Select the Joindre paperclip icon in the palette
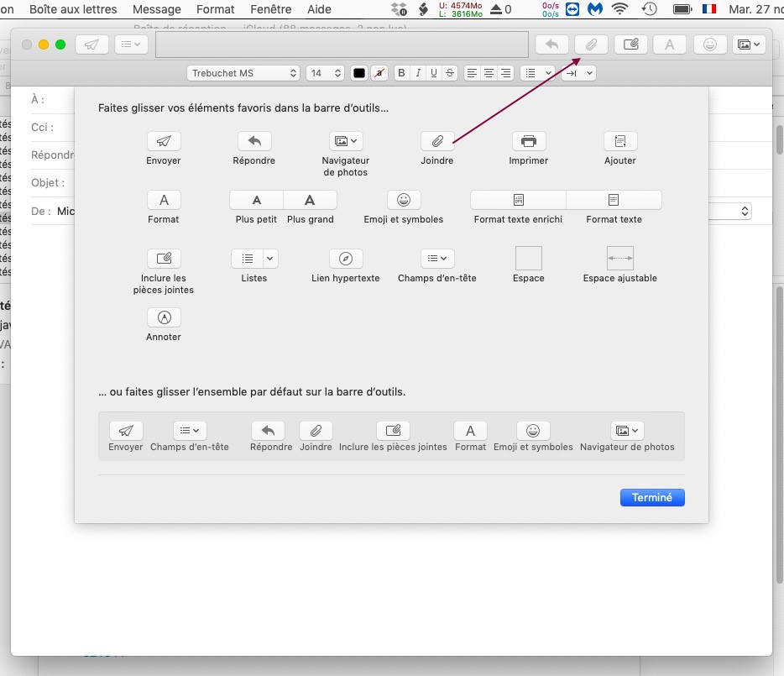The image size is (784, 676). click(x=437, y=141)
